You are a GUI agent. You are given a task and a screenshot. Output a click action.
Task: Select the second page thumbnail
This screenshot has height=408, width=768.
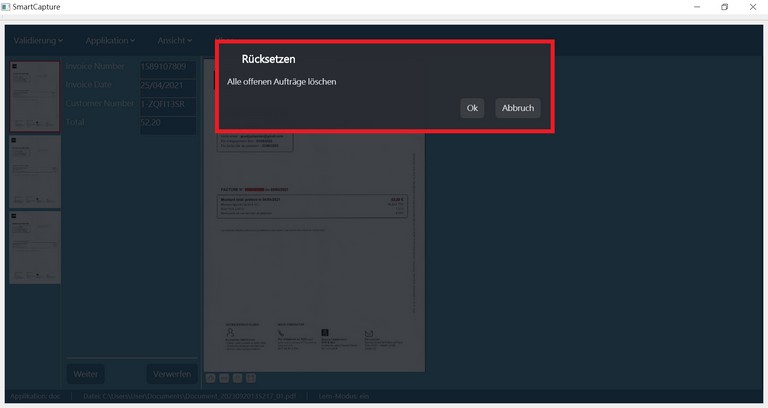[35, 172]
